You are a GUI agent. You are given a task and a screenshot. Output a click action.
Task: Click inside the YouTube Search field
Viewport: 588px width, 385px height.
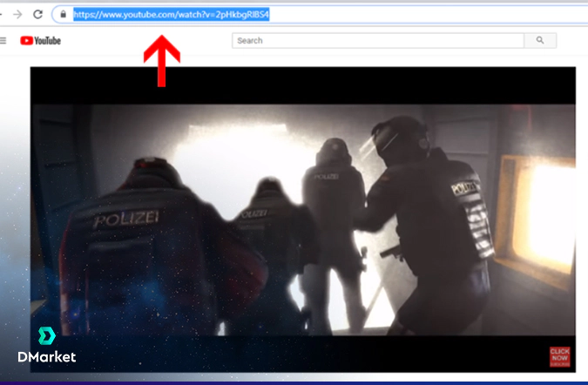377,40
